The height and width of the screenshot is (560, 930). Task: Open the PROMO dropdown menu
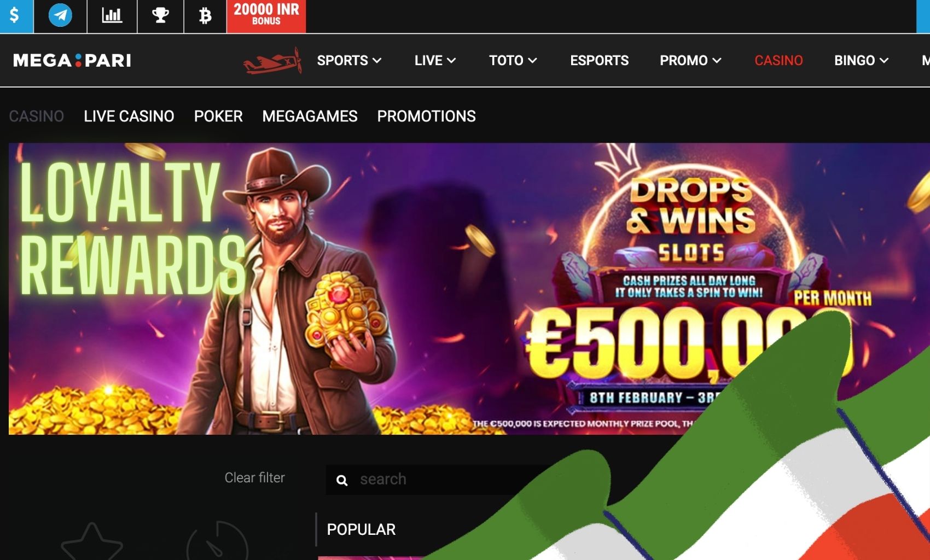tap(690, 60)
